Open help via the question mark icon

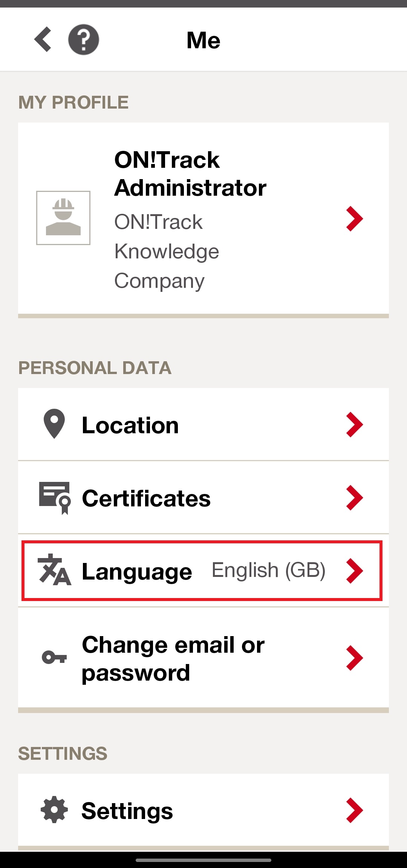84,40
